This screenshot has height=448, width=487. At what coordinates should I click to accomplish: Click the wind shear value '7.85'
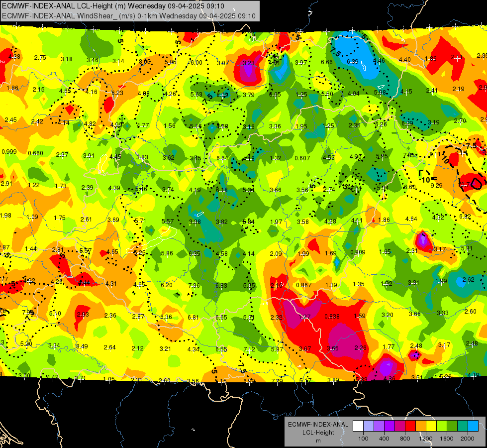click(x=409, y=155)
